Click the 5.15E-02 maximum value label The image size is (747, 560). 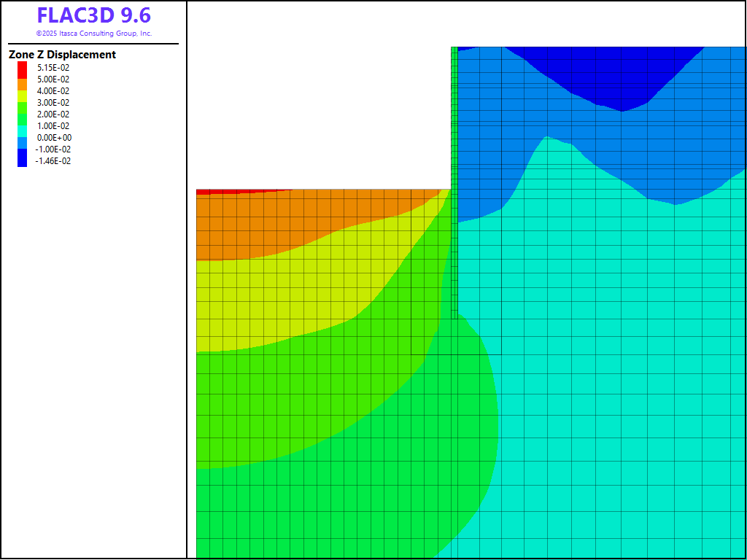click(x=53, y=68)
